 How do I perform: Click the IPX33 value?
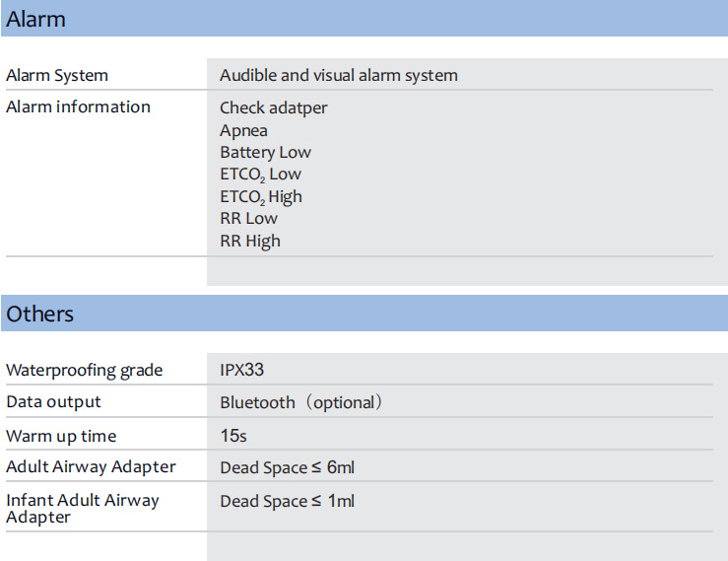[242, 370]
